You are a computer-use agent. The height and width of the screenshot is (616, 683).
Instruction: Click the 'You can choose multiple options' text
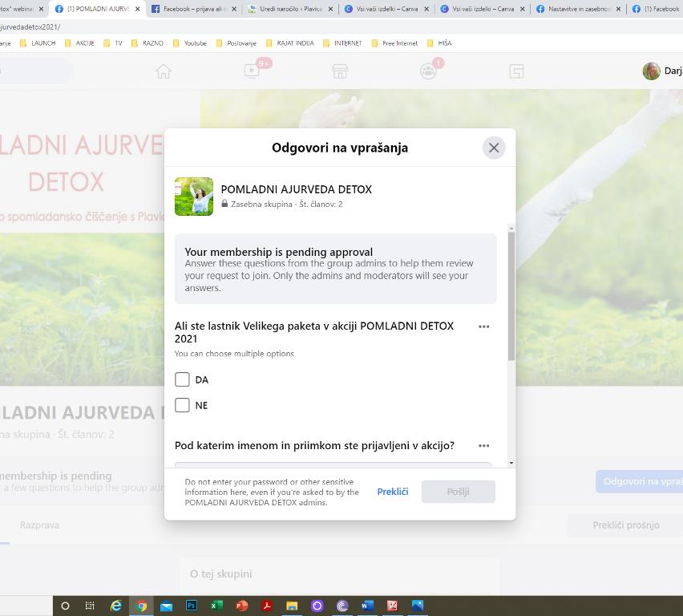coord(234,354)
